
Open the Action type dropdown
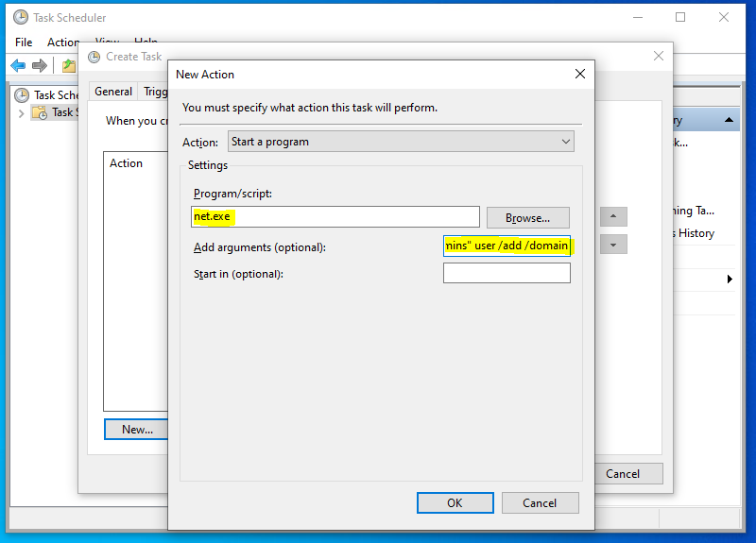coord(401,142)
